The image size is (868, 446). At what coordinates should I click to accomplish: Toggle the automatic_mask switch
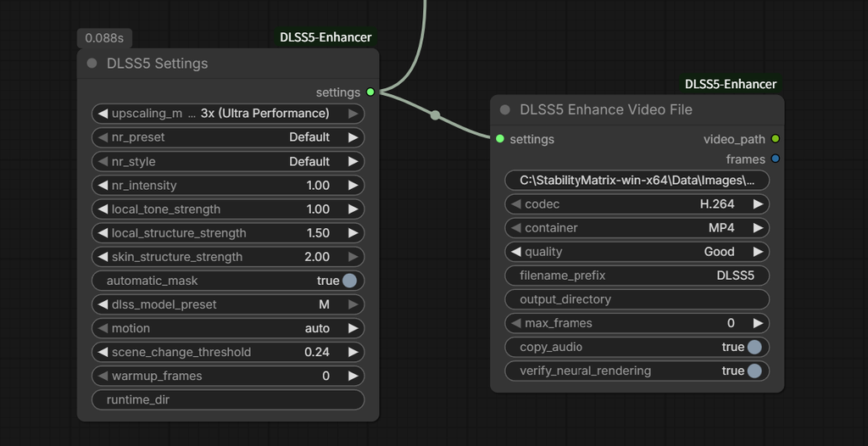(349, 281)
